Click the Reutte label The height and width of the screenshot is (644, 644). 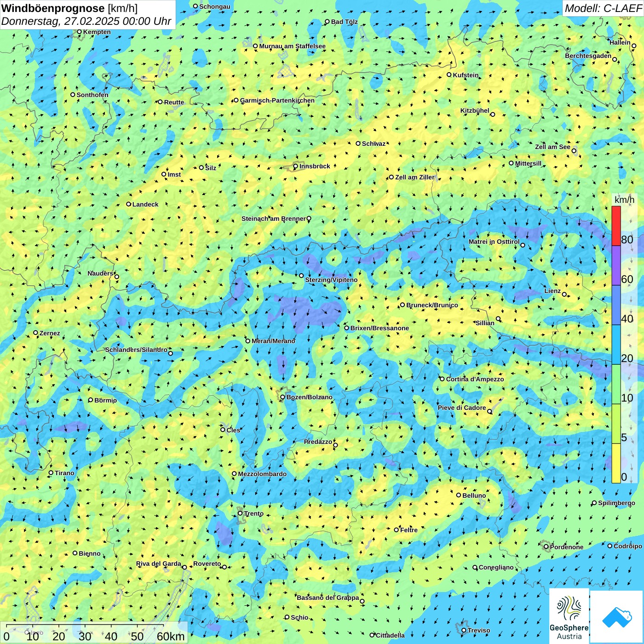(x=174, y=102)
